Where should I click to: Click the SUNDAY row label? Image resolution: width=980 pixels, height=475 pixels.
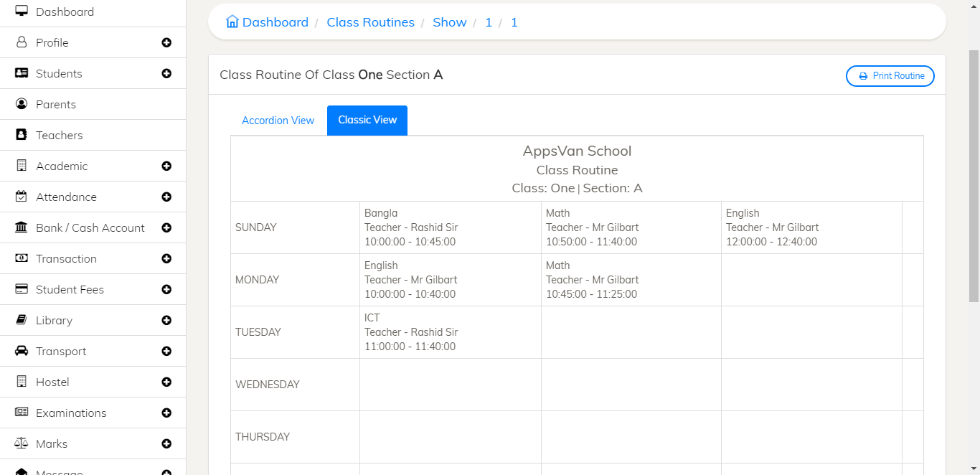256,227
